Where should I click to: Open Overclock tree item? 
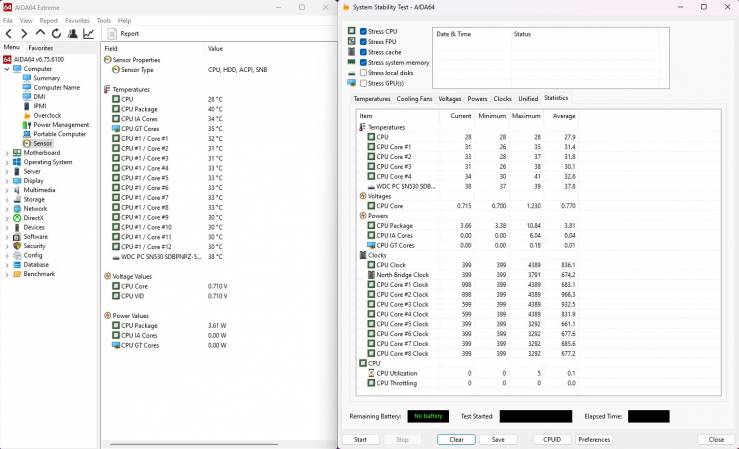pos(47,115)
